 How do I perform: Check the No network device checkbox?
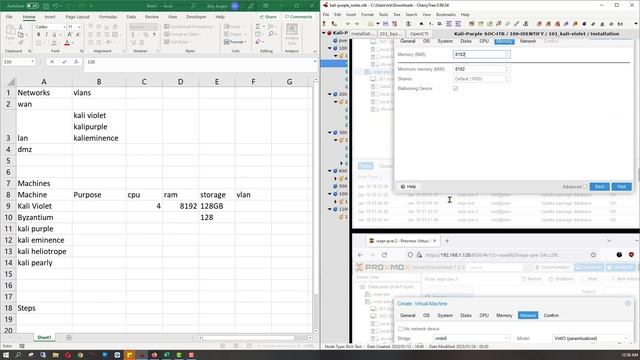click(400, 329)
